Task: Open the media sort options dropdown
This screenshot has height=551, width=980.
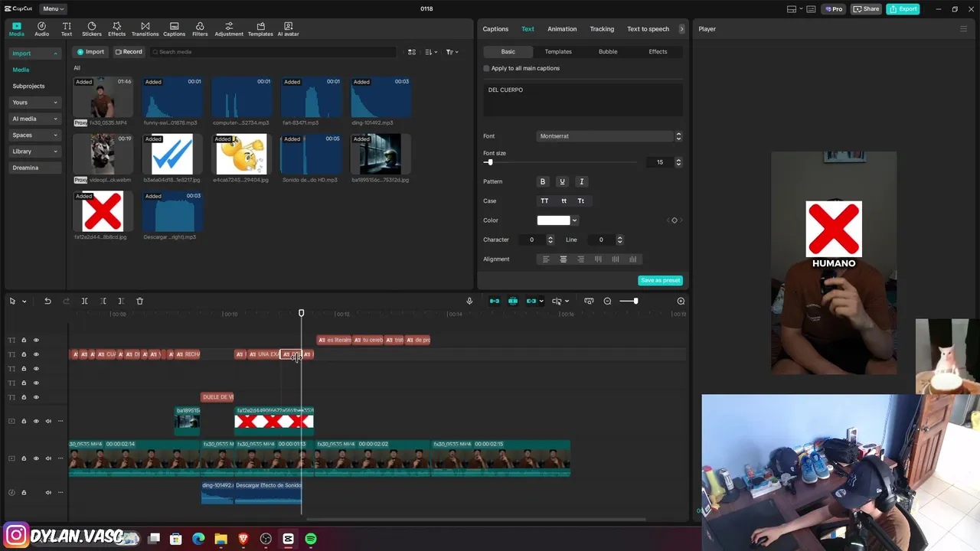Action: pyautogui.click(x=432, y=52)
